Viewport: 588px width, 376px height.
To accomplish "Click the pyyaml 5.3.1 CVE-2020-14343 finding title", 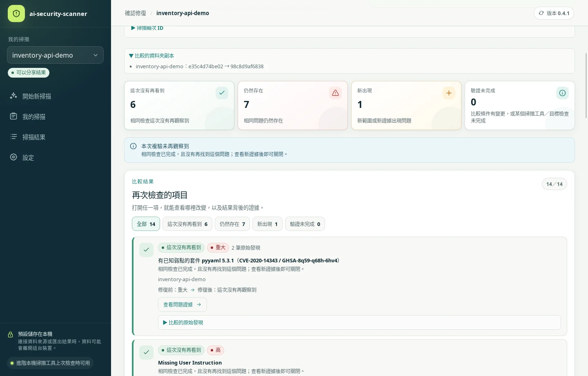I will coord(249,260).
